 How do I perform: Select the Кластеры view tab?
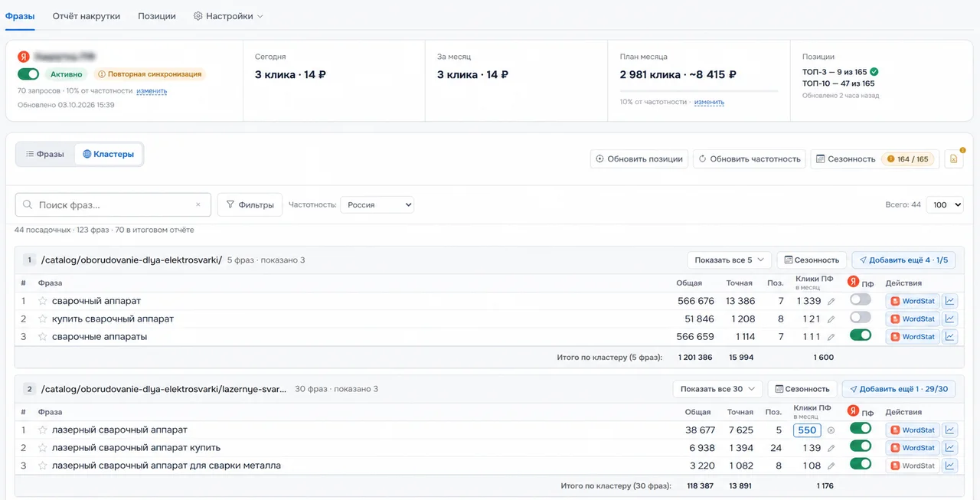(x=109, y=154)
